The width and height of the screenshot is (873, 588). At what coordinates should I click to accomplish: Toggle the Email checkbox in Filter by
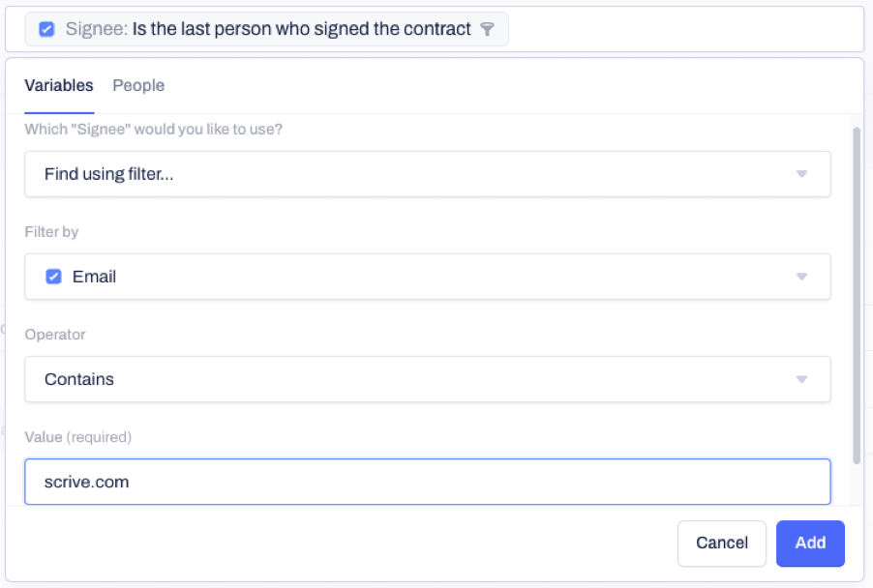point(53,277)
